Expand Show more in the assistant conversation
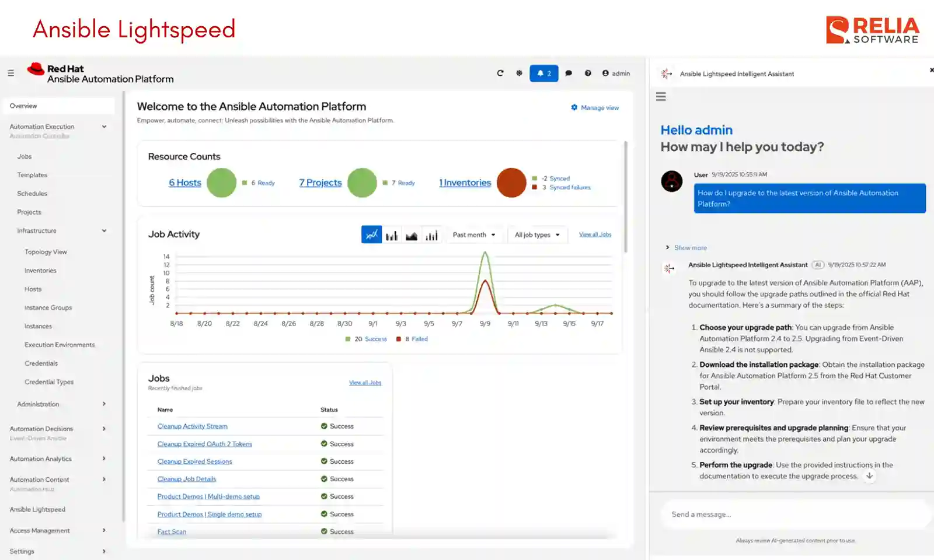934x560 pixels. pos(690,247)
